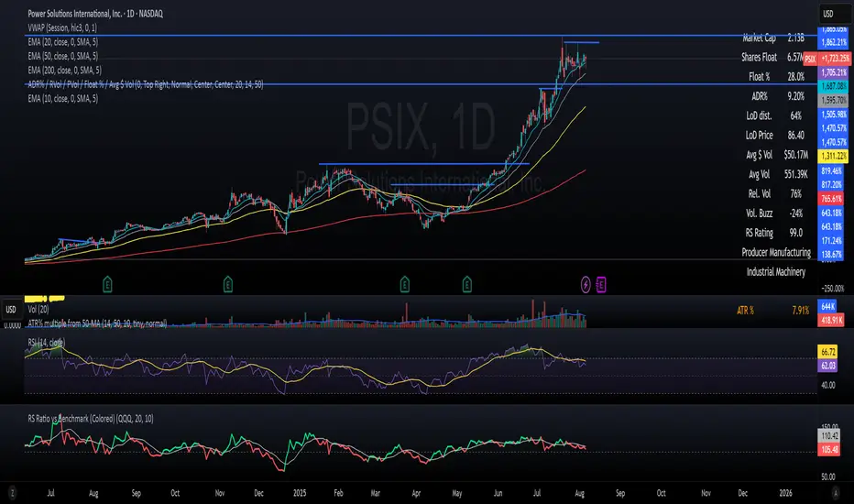This screenshot has width=854, height=504.
Task: Open the earnings marker in May 2025
Action: (x=466, y=284)
